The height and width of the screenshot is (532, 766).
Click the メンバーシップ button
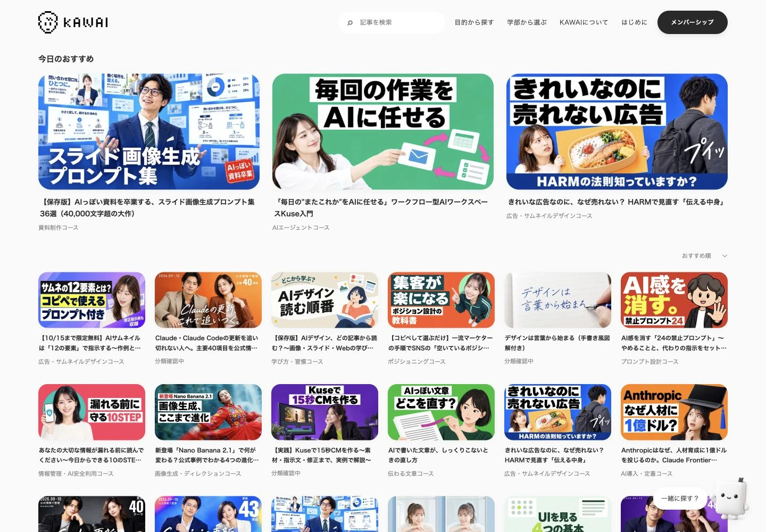tap(692, 22)
